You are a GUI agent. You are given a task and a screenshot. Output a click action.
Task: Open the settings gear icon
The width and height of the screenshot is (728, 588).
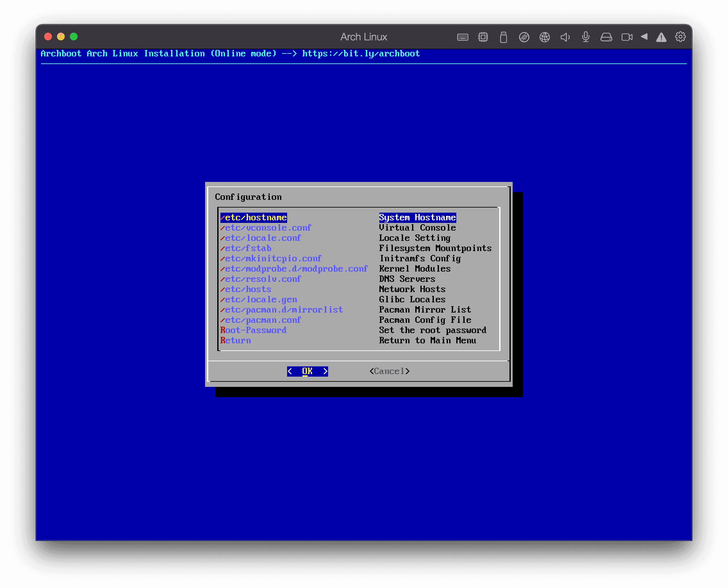coord(681,37)
